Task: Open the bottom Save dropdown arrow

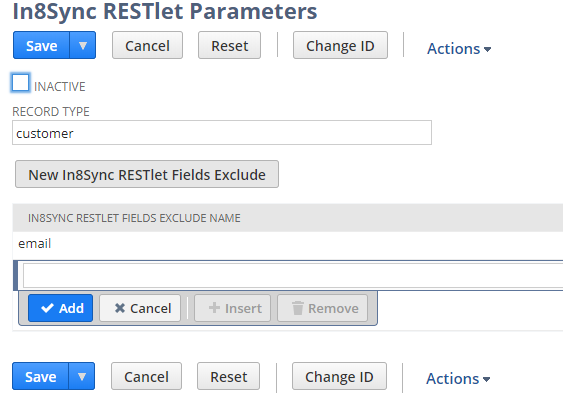Action: pyautogui.click(x=82, y=376)
